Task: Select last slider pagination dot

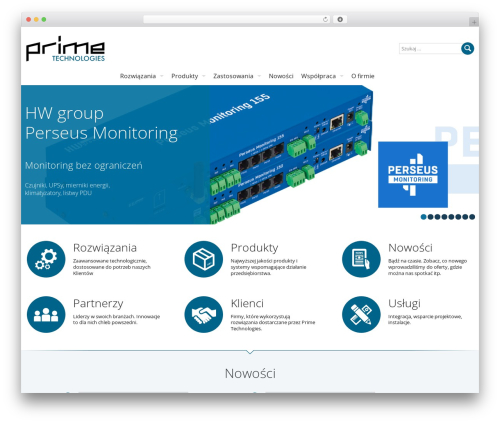Action: (472, 217)
